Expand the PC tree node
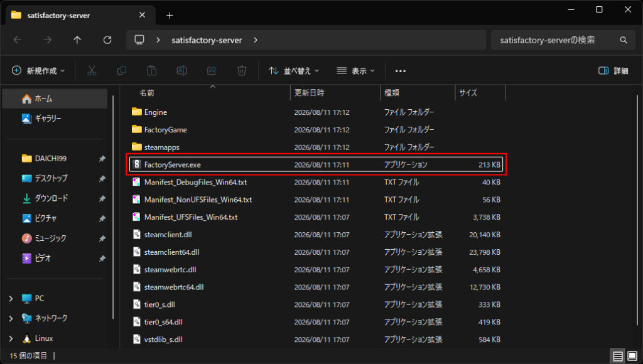 point(11,298)
